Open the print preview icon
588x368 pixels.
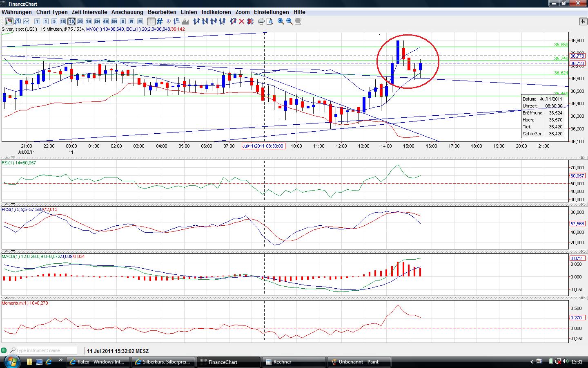click(270, 21)
